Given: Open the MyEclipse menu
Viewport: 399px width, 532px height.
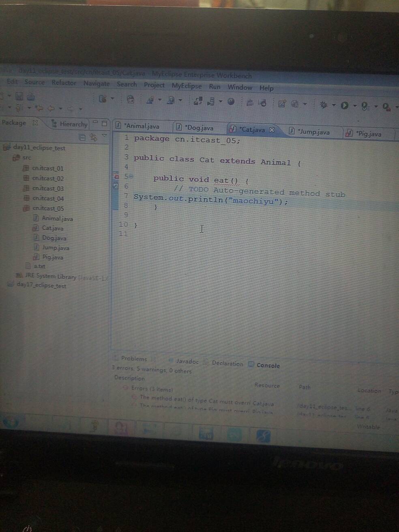Looking at the screenshot, I should (x=187, y=86).
